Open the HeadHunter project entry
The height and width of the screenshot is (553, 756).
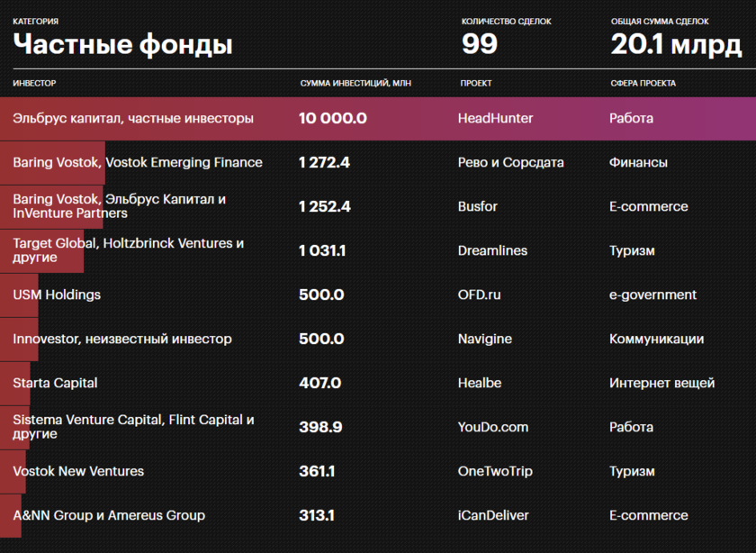[x=495, y=118]
